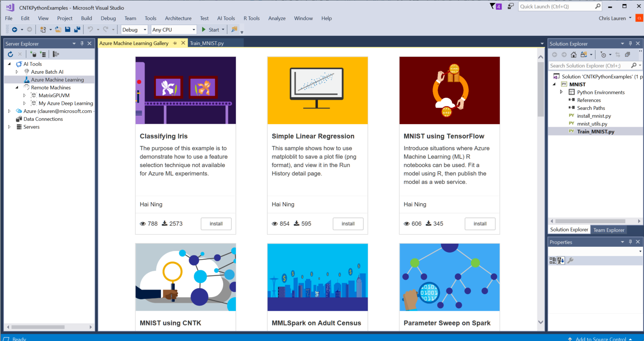Expand the Azure Batch AI tree node

coord(17,72)
